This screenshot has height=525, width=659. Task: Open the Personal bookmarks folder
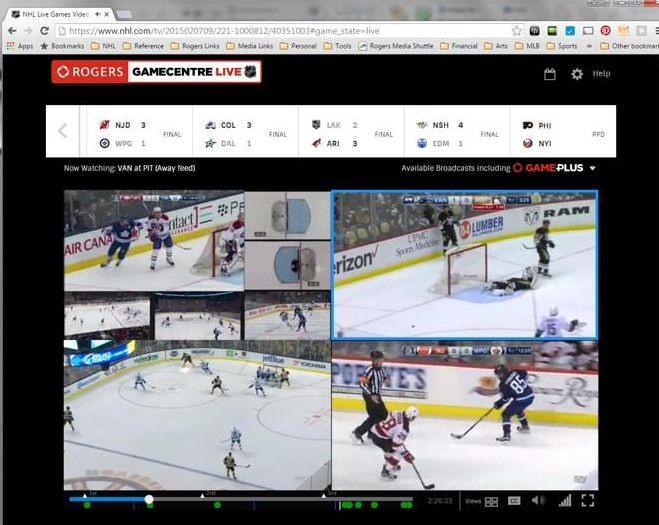[298, 46]
